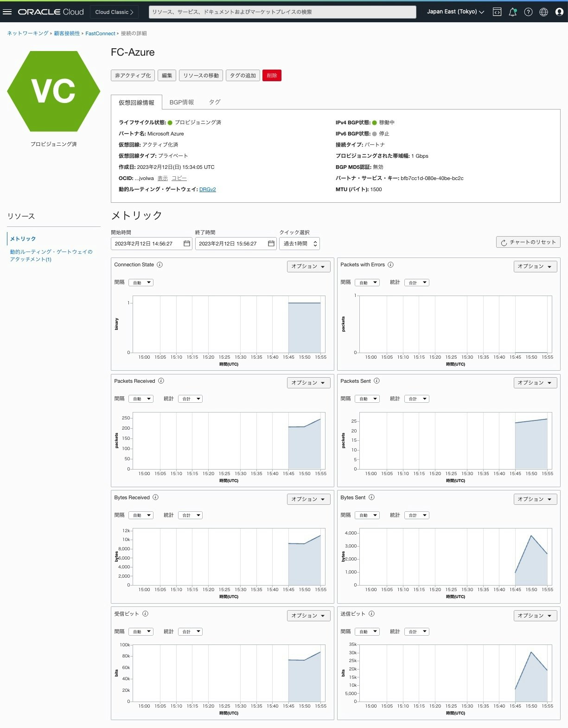Click コピー to copy the OCID

coord(179,178)
